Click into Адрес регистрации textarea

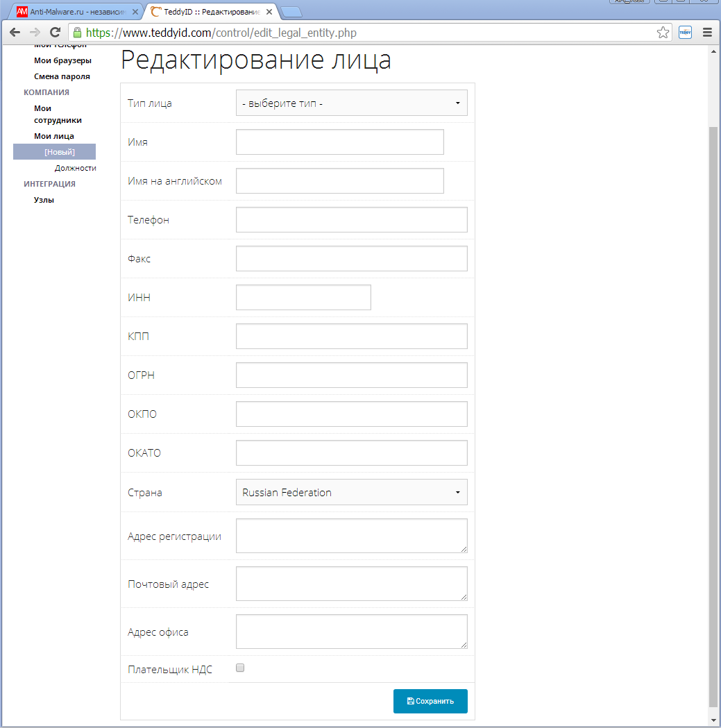pyautogui.click(x=351, y=536)
